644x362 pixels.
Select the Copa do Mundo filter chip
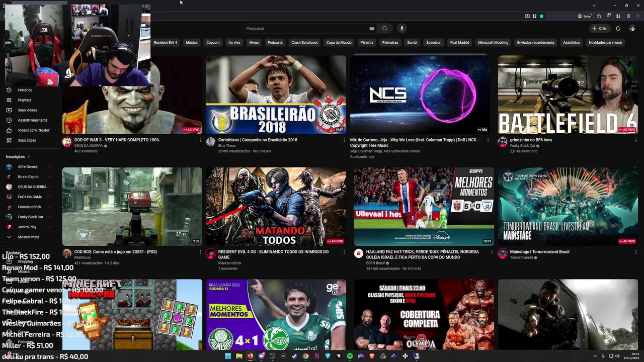point(339,43)
